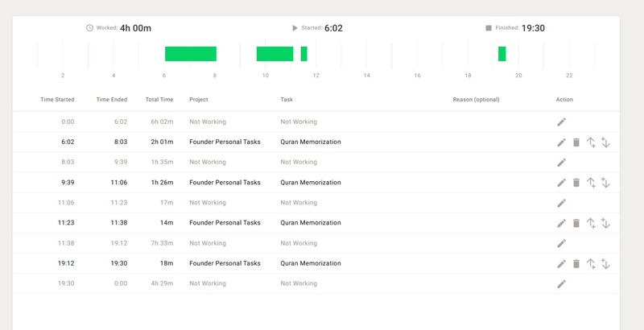Image resolution: width=644 pixels, height=330 pixels.
Task: Delete the 11:23 to 11:38 entry
Action: pos(576,223)
